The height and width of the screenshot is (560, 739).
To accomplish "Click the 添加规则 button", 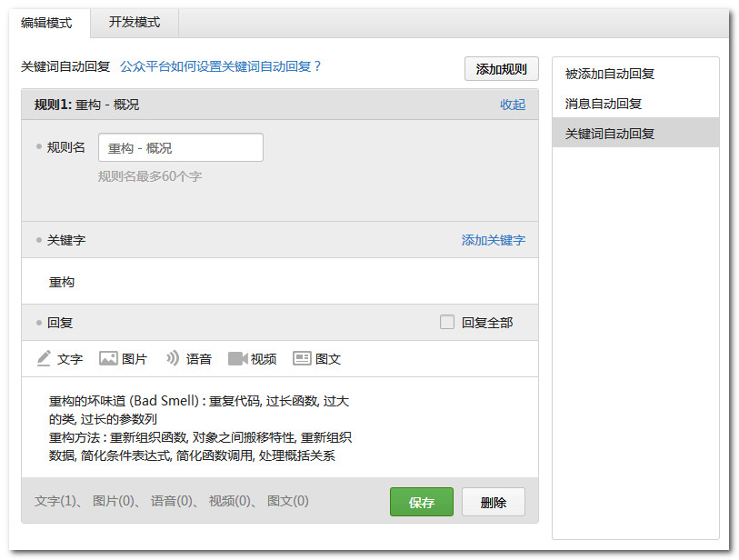I will click(x=501, y=69).
